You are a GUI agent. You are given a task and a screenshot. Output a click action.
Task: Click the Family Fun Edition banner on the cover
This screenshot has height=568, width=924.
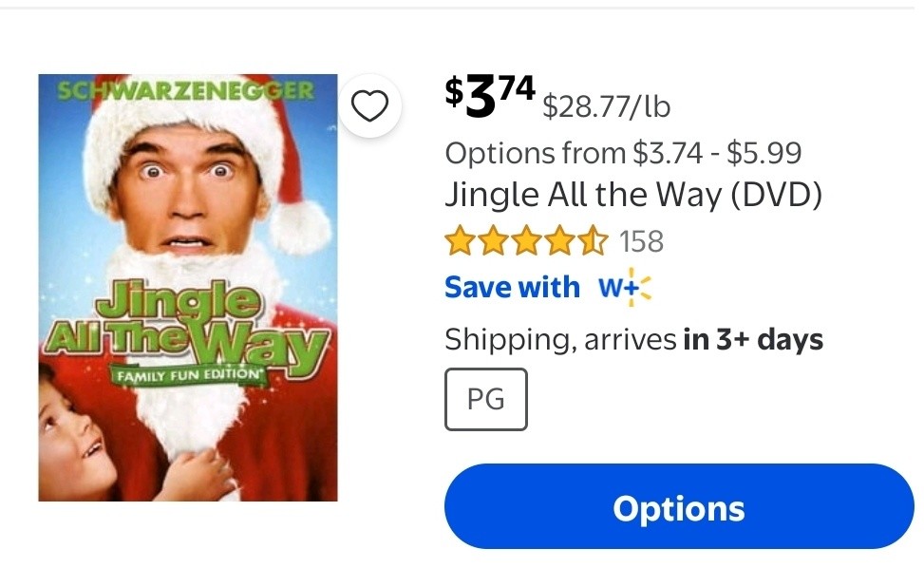(189, 375)
